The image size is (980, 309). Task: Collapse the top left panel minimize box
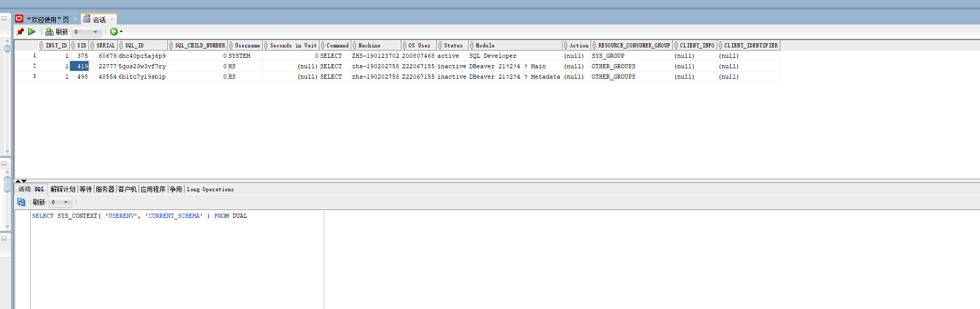(4, 18)
